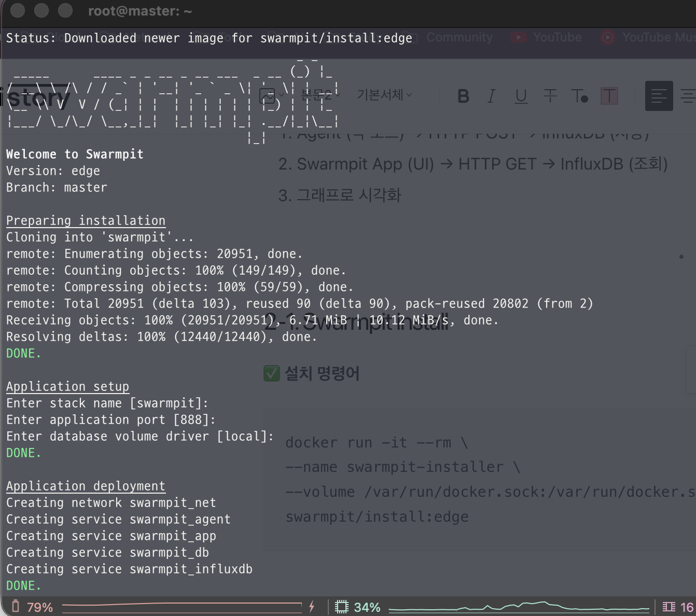Viewport: 696px width, 616px height.
Task: Click the 'Preparing installation' heading
Action: point(86,221)
